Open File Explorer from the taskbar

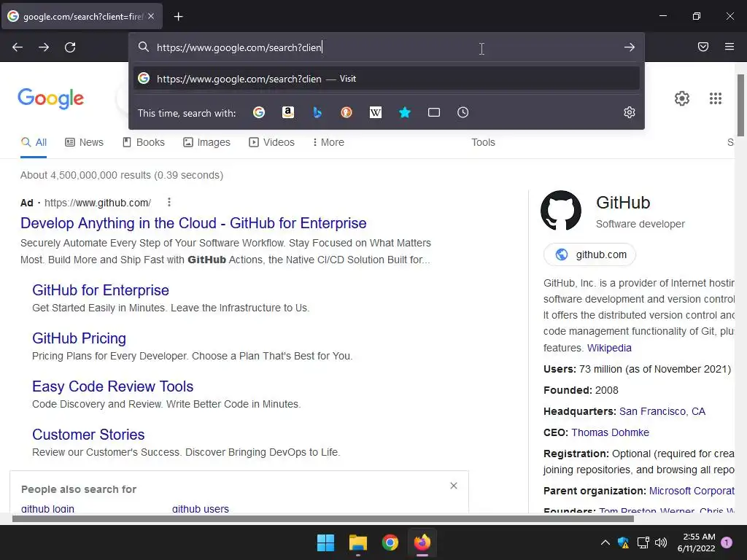click(x=357, y=542)
